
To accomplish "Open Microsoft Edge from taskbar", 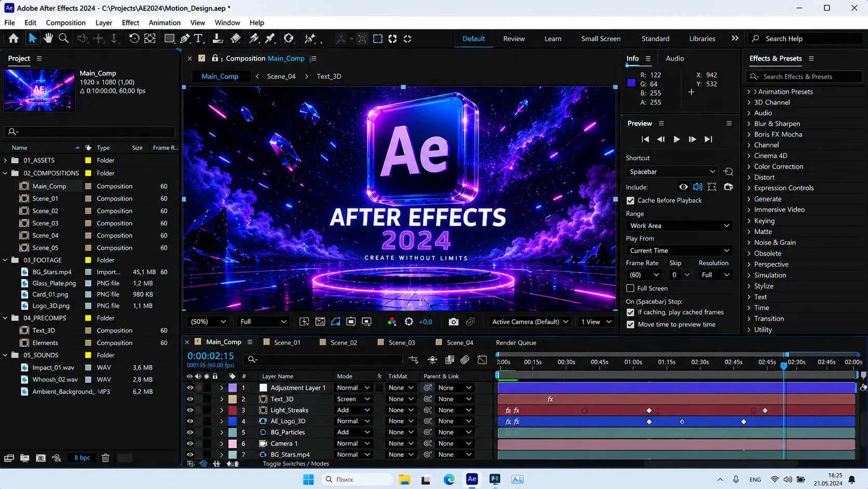I will 449,479.
